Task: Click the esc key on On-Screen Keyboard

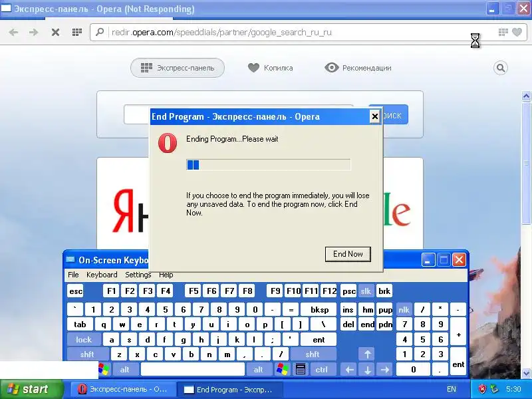Action: pyautogui.click(x=75, y=291)
